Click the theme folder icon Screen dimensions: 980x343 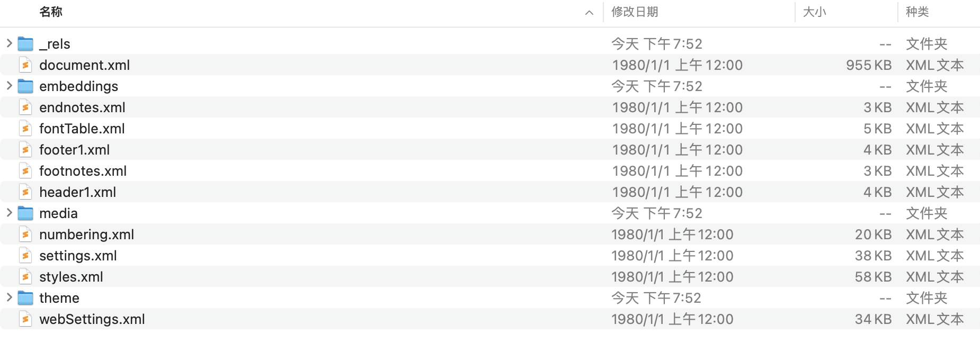pyautogui.click(x=25, y=297)
